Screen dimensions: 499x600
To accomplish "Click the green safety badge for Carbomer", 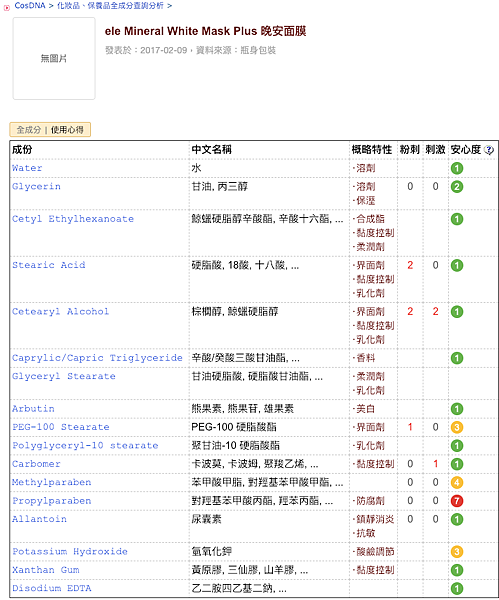I will (x=457, y=464).
